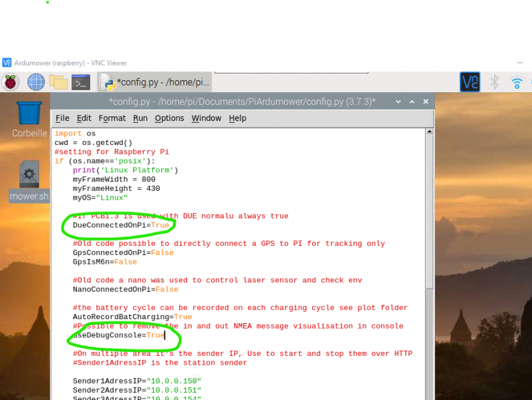Close the config.py editor window
Image resolution: width=532 pixels, height=400 pixels.
[x=426, y=102]
